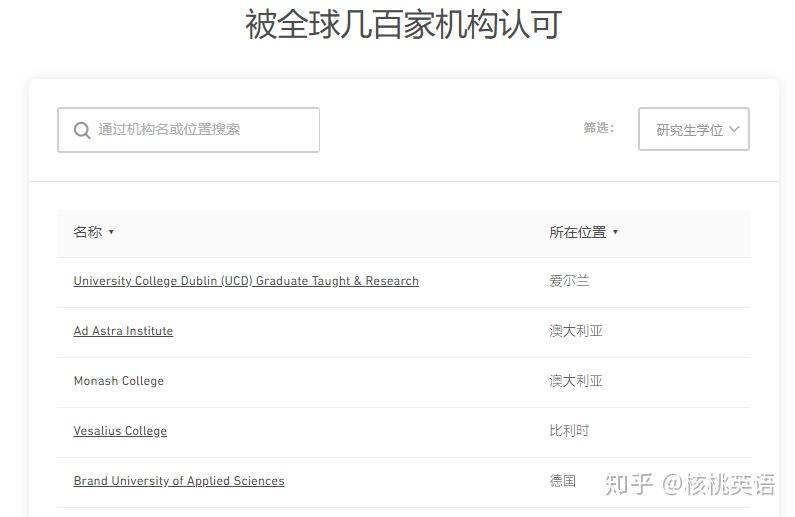Viewport: 795px width, 517px height.
Task: Open the 研究生学位 filter dropdown
Action: pyautogui.click(x=694, y=129)
